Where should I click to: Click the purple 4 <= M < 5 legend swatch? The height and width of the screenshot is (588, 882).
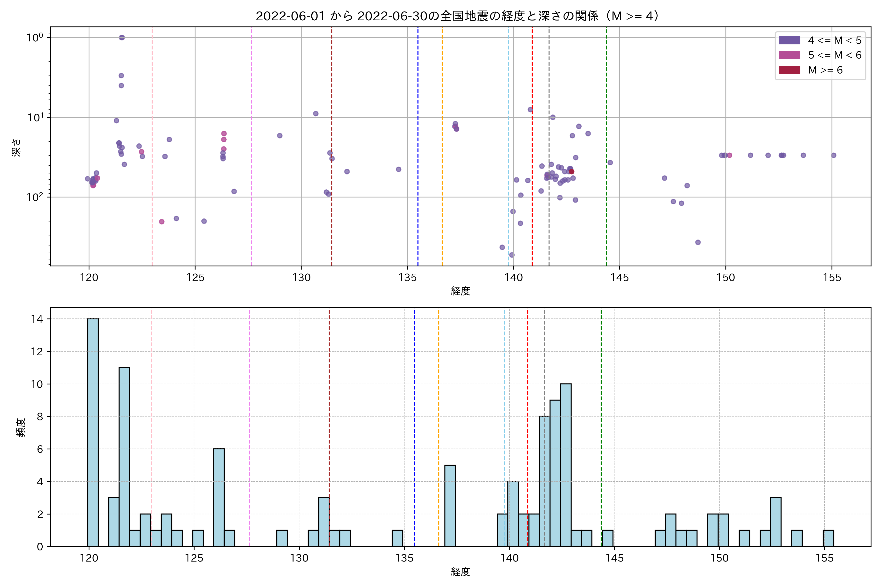pyautogui.click(x=789, y=40)
